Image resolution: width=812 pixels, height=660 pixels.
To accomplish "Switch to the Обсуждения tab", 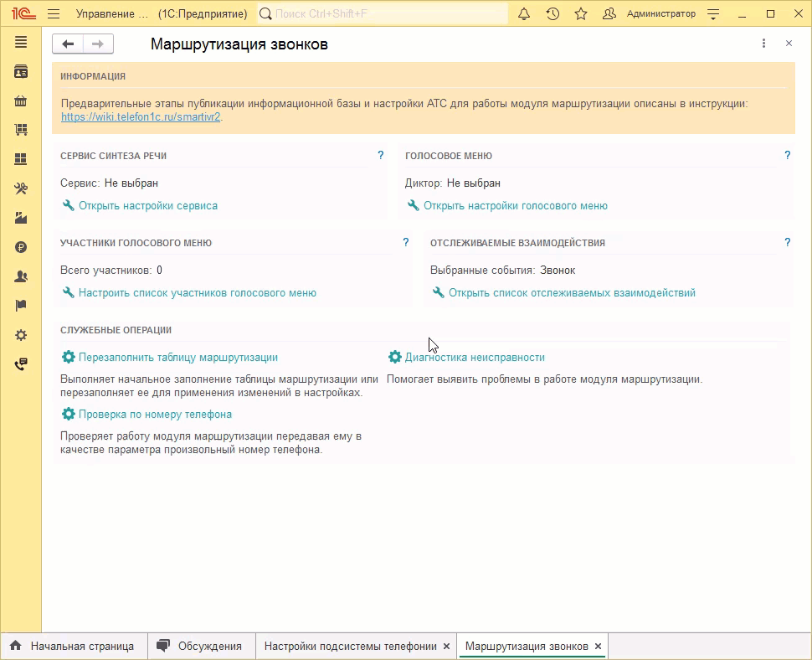I will tap(209, 647).
